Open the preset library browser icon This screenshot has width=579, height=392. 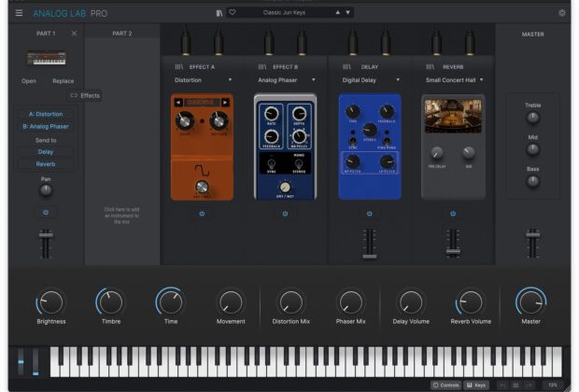[219, 13]
